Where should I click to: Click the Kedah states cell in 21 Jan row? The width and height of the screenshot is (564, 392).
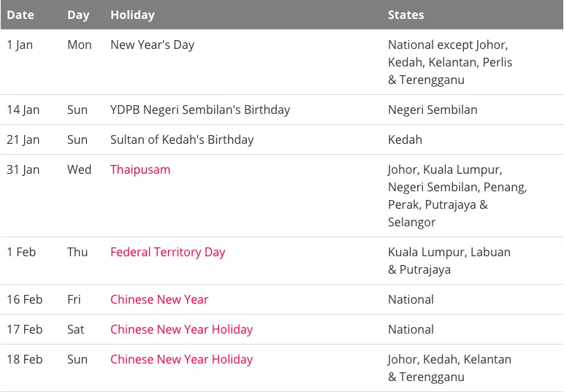(x=405, y=139)
